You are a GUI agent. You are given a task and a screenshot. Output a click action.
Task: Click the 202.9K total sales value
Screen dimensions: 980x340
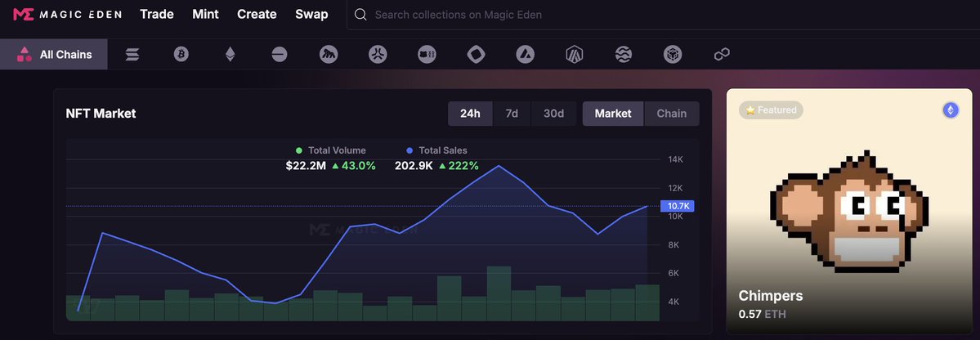[x=415, y=166]
